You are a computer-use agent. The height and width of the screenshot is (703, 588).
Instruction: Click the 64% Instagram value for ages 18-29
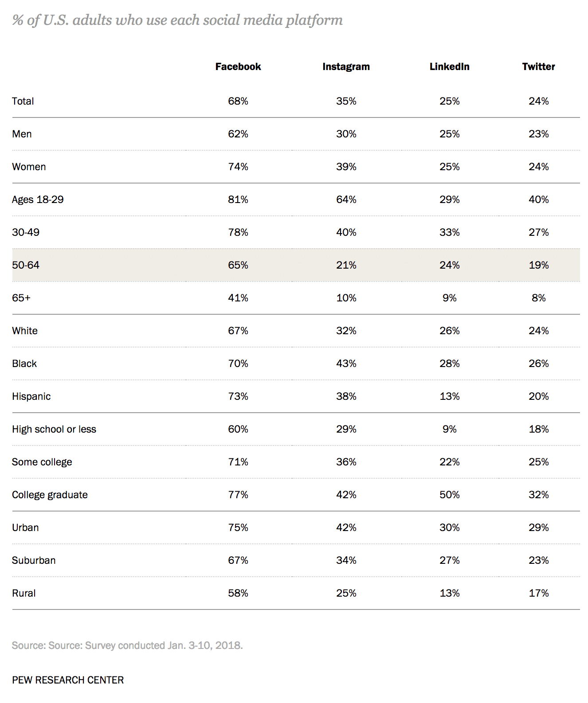pyautogui.click(x=346, y=199)
